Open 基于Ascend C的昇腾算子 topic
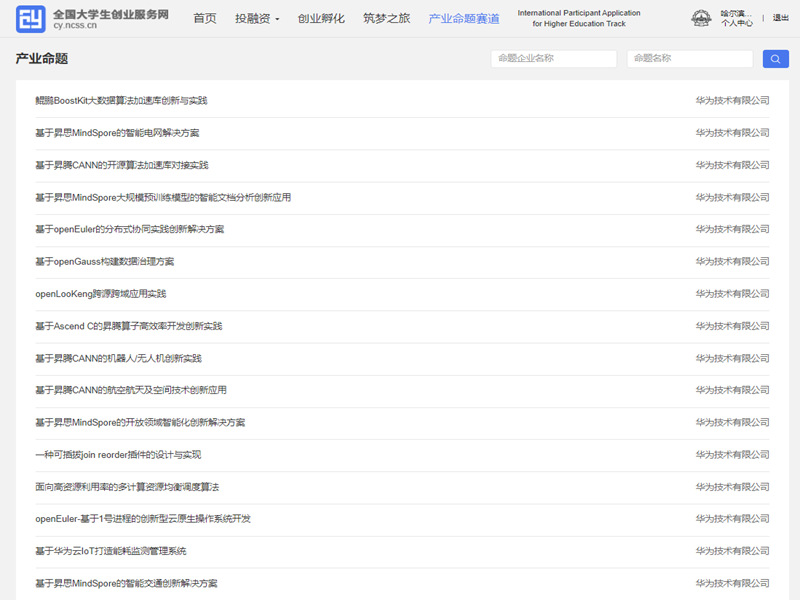The width and height of the screenshot is (800, 600). tap(128, 326)
